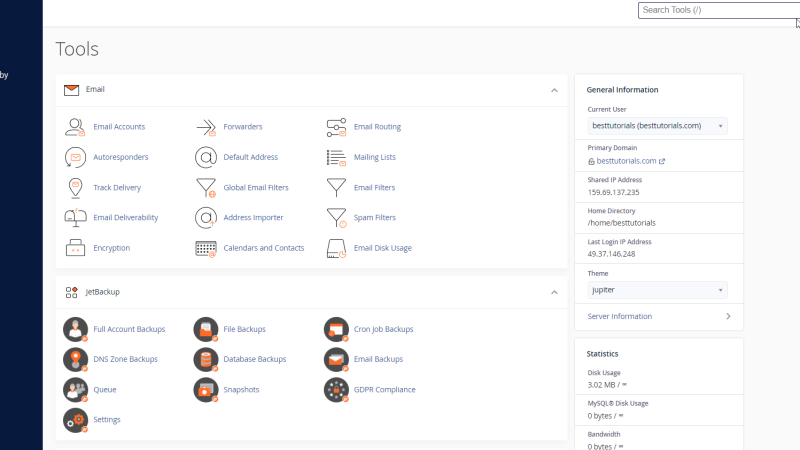The height and width of the screenshot is (450, 800).
Task: Open the Cron Job Backups icon
Action: 337,330
